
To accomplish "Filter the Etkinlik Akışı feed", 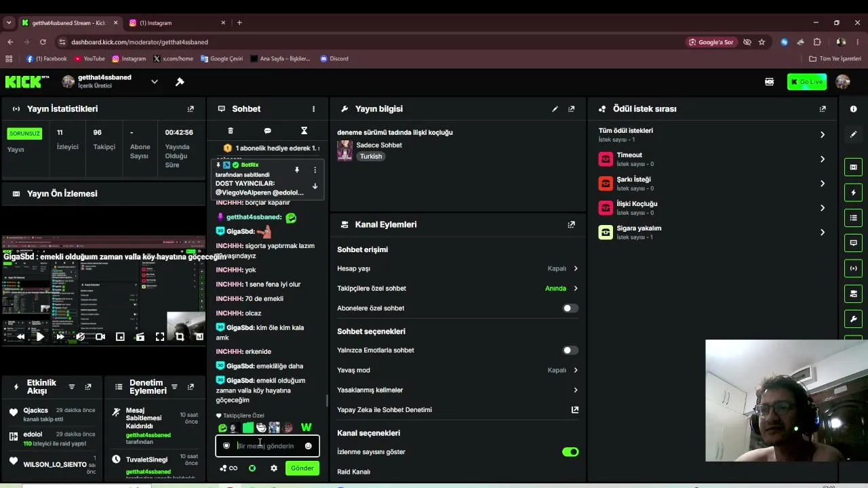I will pyautogui.click(x=72, y=387).
